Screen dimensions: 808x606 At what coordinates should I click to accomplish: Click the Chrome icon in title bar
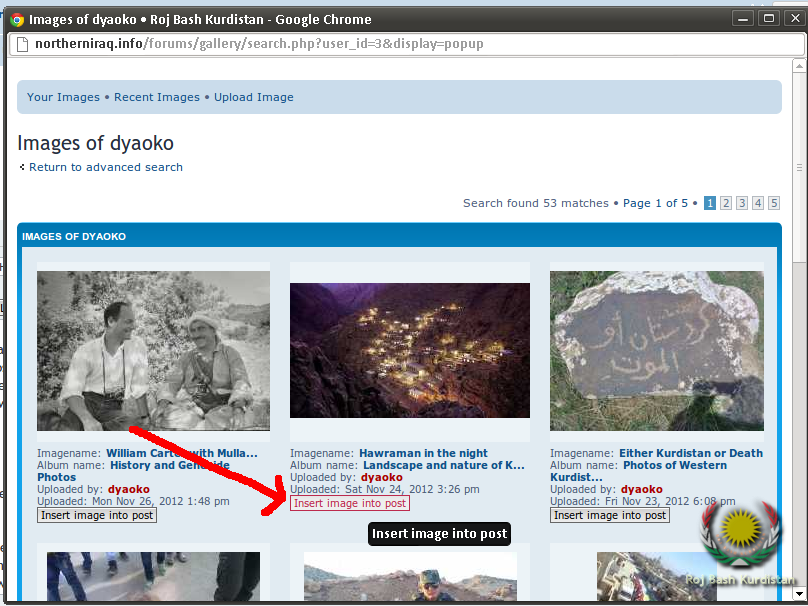pyautogui.click(x=16, y=19)
